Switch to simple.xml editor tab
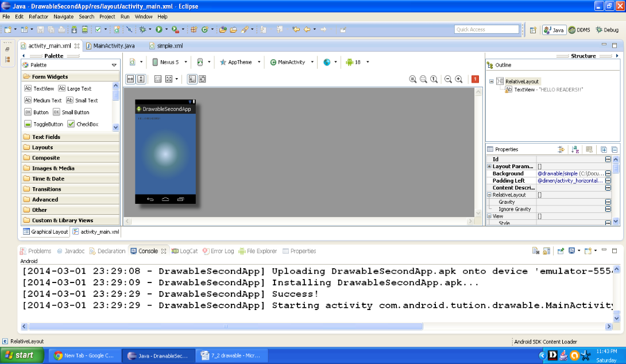626x364 pixels. 167,45
